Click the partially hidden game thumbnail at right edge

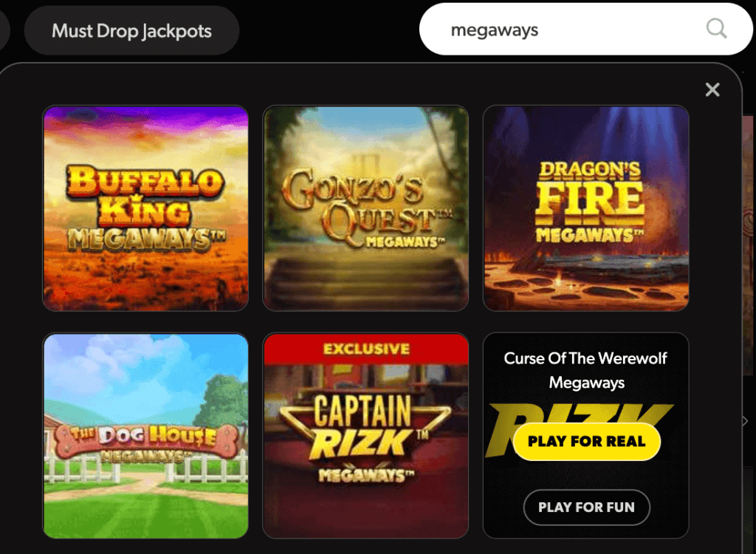coord(749,245)
